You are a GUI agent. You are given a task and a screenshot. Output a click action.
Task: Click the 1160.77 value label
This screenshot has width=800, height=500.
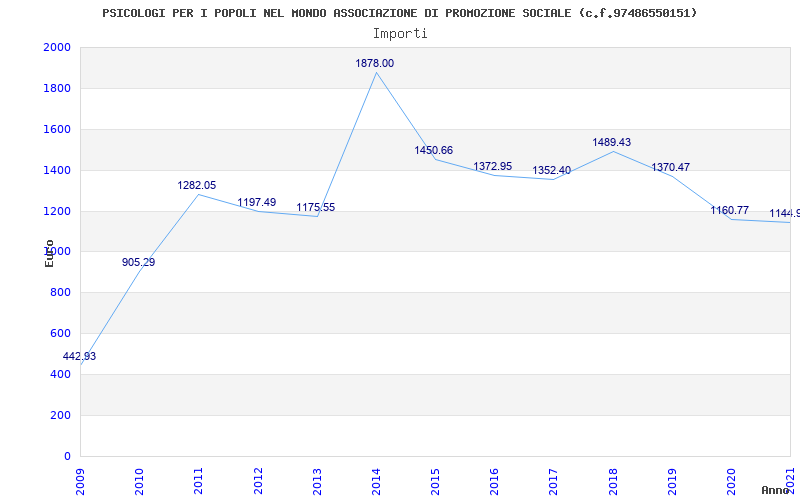(730, 210)
